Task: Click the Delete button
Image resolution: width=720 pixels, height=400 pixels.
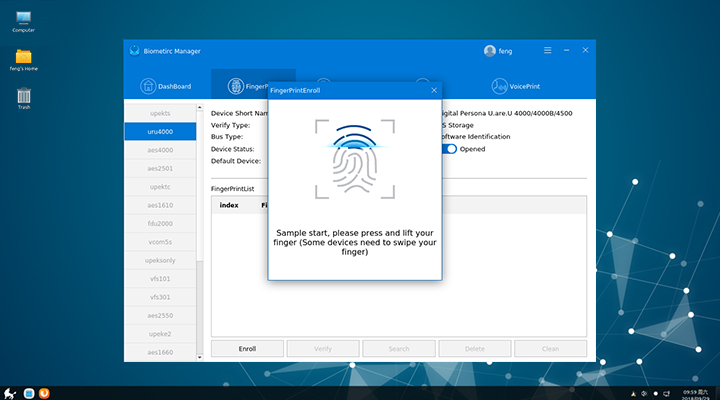Action: [x=474, y=349]
